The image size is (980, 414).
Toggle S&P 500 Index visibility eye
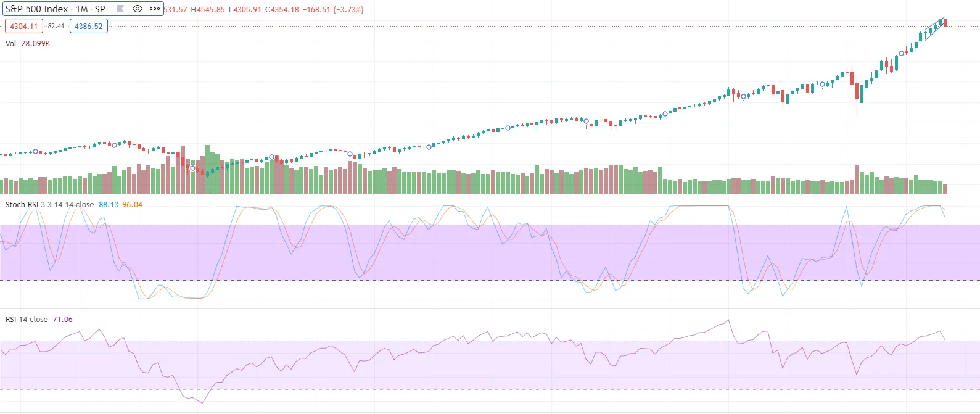(138, 9)
